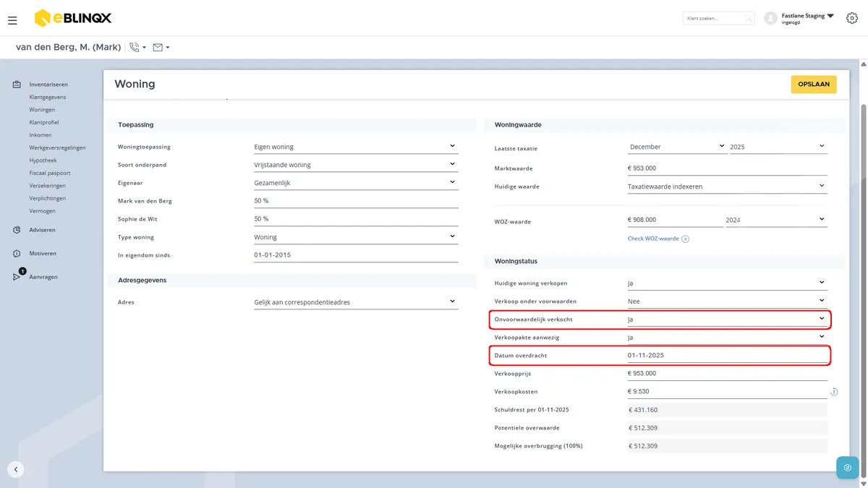Open the settings gear icon
This screenshot has width=868, height=488.
[851, 18]
